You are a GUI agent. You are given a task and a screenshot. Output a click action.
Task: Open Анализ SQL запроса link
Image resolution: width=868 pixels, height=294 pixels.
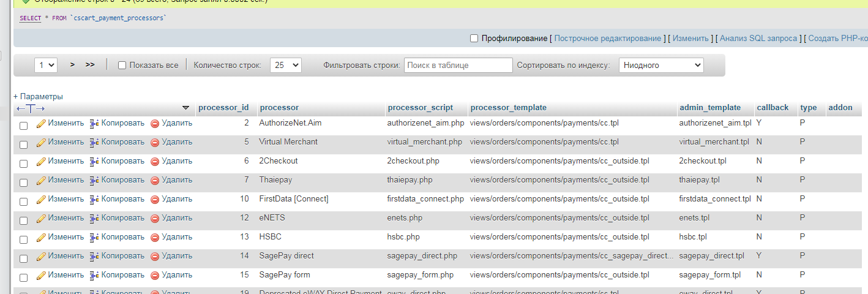click(758, 38)
